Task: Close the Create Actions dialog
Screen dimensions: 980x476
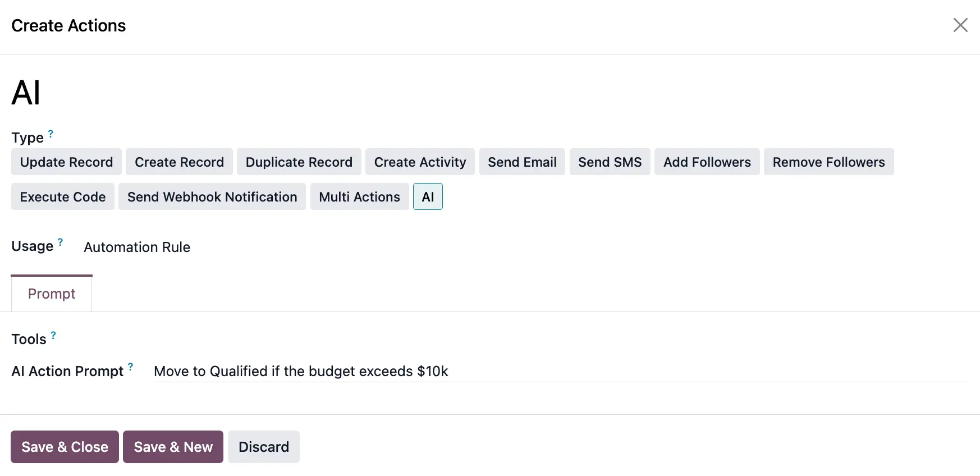Action: pyautogui.click(x=960, y=25)
